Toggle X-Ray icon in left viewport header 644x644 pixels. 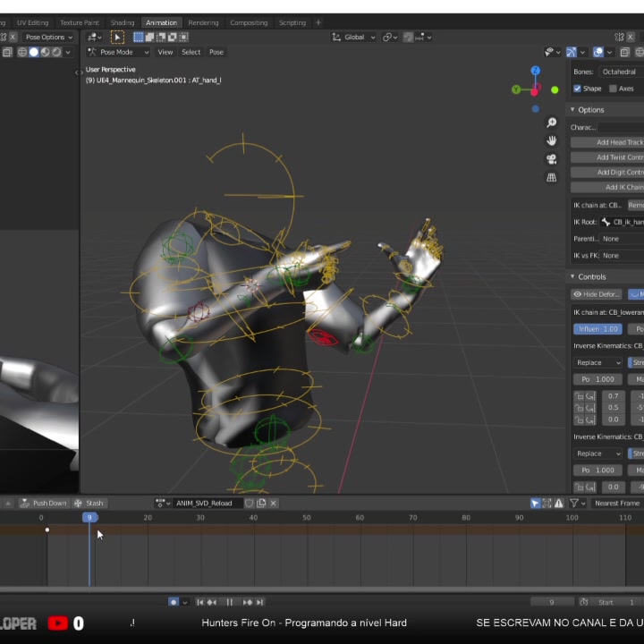point(7,52)
